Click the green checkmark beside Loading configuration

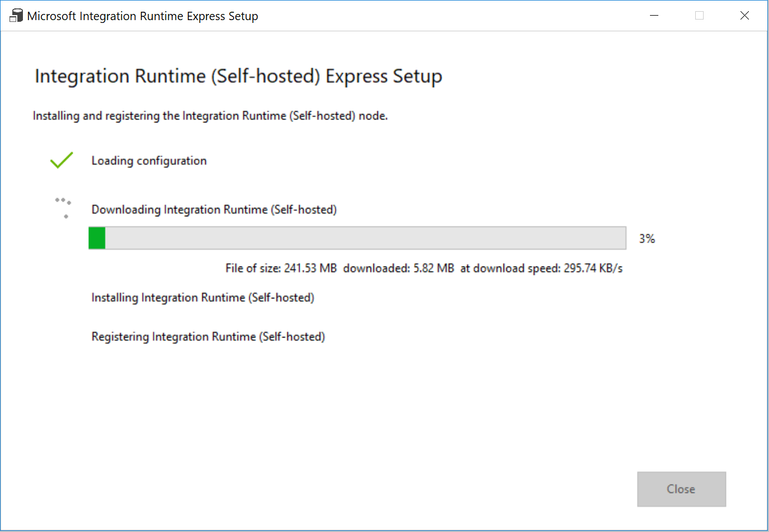[61, 160]
